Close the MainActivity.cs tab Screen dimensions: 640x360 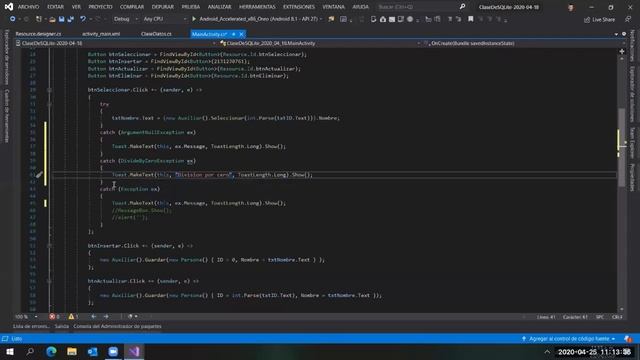[241, 34]
